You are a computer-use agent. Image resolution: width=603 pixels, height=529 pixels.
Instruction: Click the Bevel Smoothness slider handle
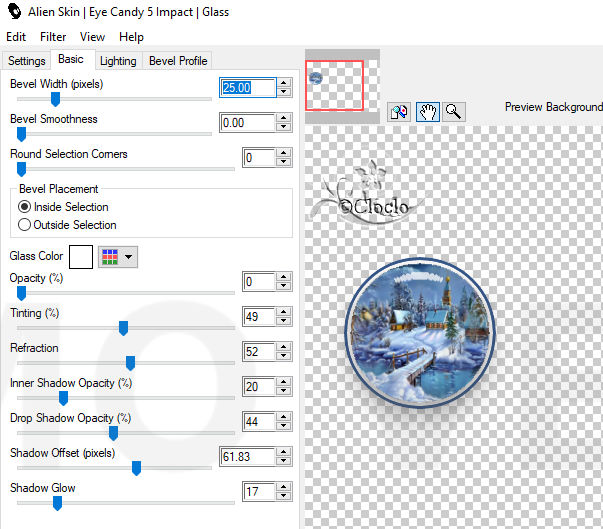coord(22,134)
